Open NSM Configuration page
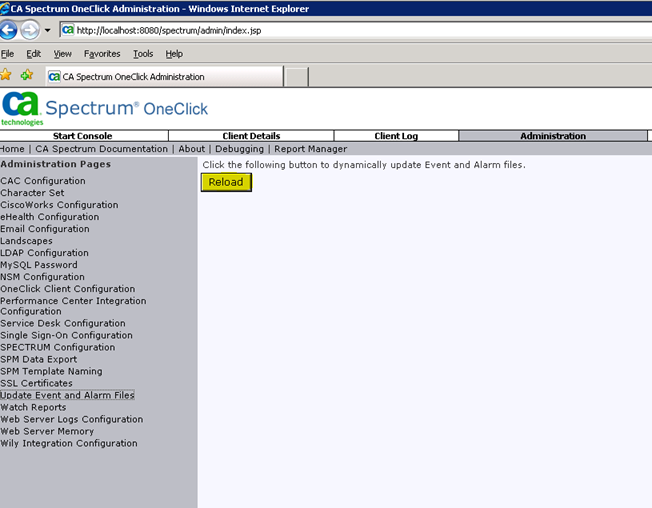The image size is (652, 508). [42, 277]
